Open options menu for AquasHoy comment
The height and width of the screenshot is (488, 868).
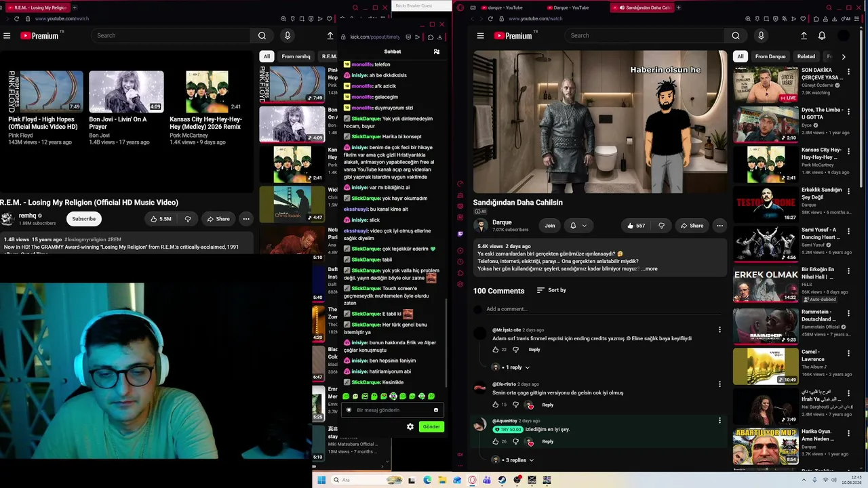[719, 421]
